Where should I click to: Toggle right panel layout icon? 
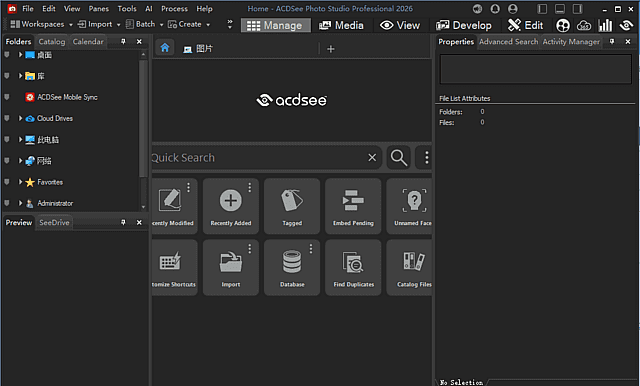(578, 9)
